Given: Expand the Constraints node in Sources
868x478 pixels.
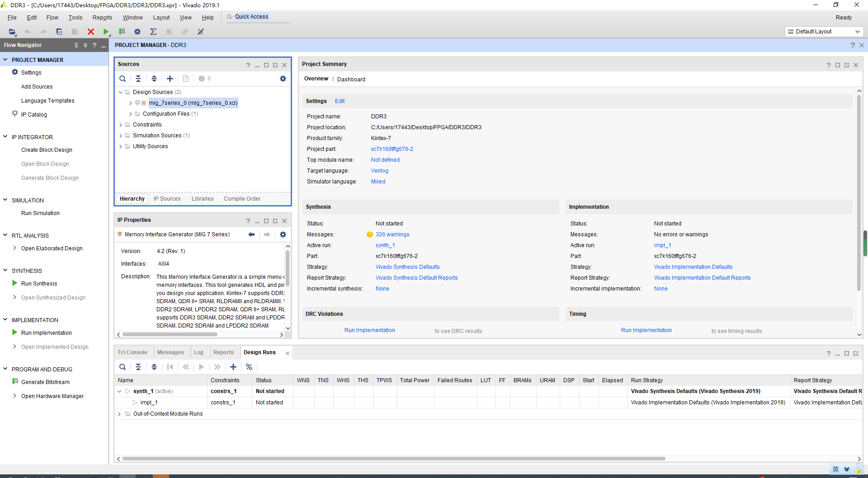Looking at the screenshot, I should (x=121, y=124).
